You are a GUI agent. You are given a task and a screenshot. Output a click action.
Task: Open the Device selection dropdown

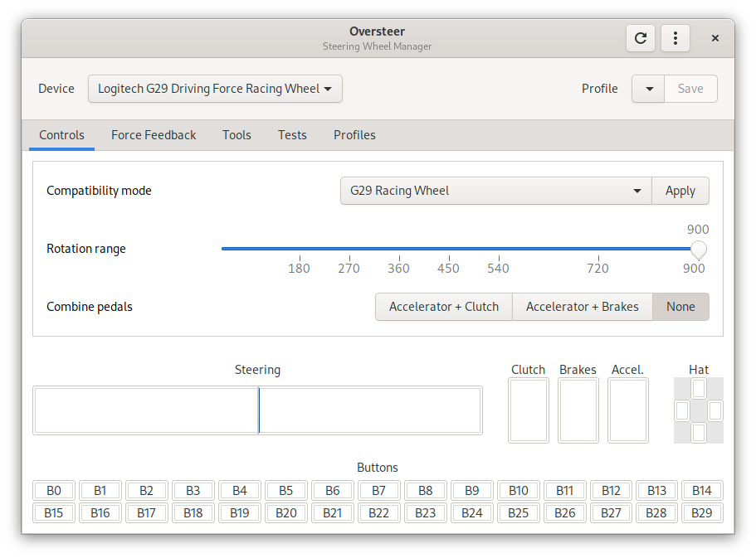click(x=215, y=89)
